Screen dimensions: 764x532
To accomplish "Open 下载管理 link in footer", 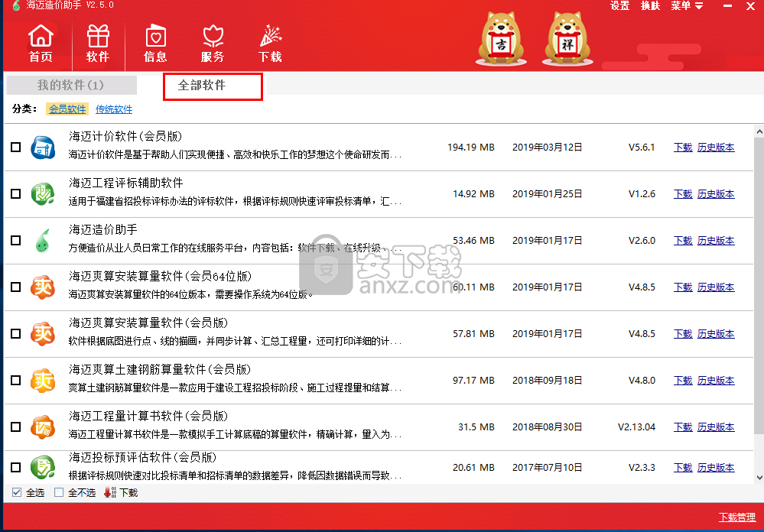I will tap(737, 517).
